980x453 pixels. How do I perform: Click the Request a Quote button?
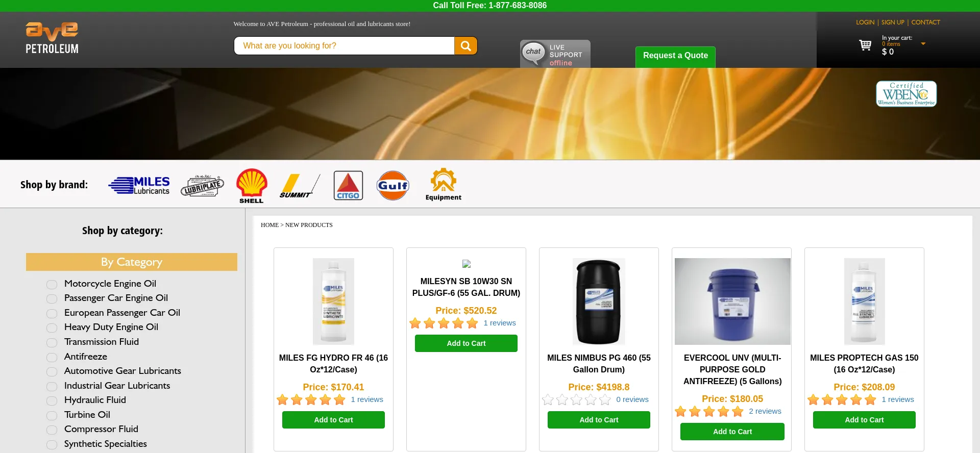point(675,57)
